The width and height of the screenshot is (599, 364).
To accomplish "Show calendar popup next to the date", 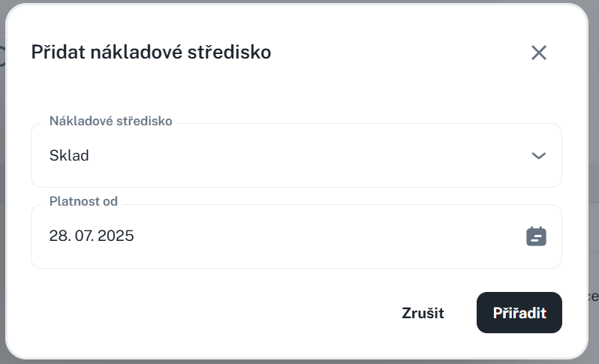I will point(536,236).
